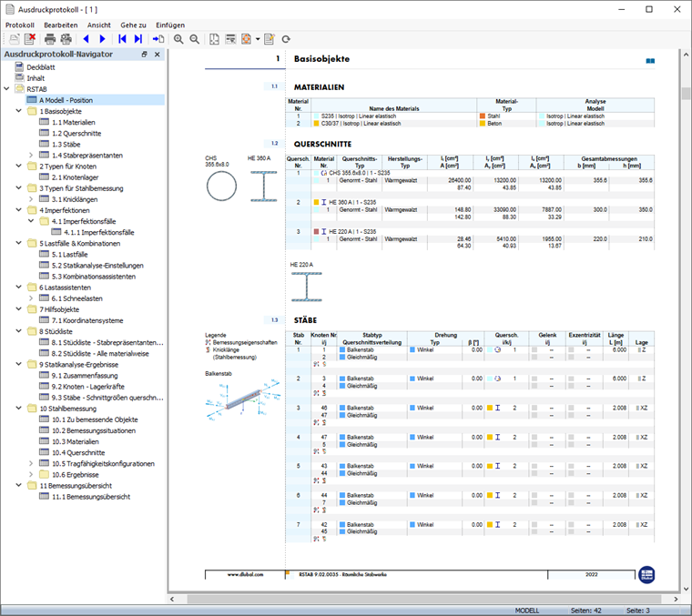Expand the 6.1 Schneelasten node
Image resolution: width=692 pixels, height=616 pixels.
pyautogui.click(x=31, y=298)
